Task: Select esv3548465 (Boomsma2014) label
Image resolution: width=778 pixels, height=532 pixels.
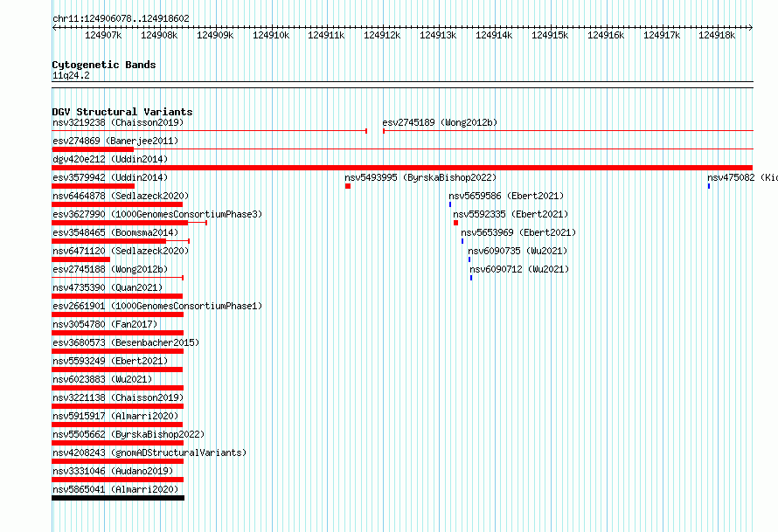Action: [115, 232]
